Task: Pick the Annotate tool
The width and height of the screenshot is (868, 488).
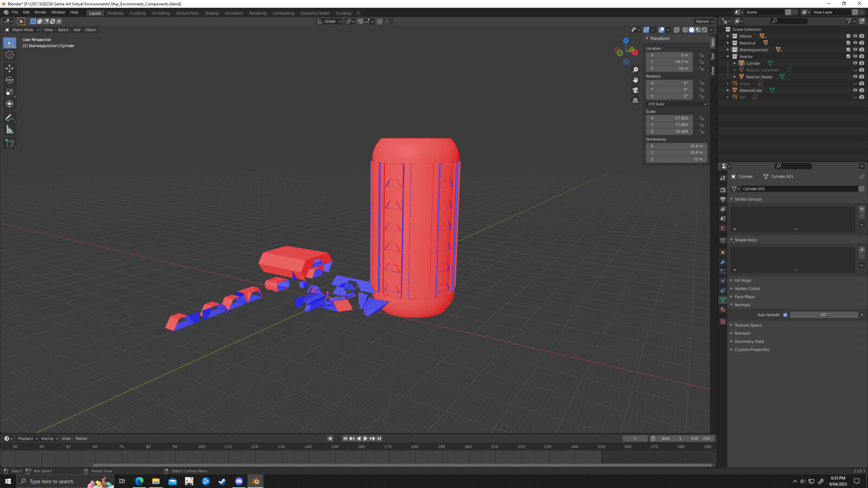Action: [10, 118]
